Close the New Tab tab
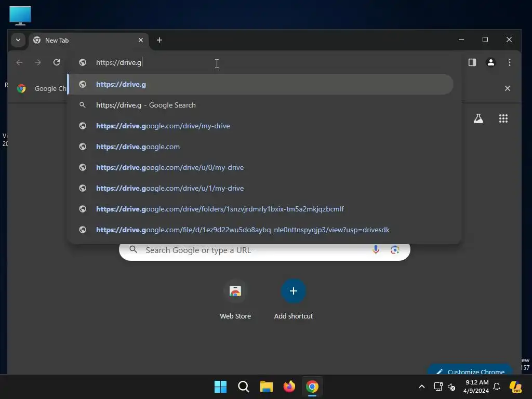The width and height of the screenshot is (532, 399). coord(141,40)
